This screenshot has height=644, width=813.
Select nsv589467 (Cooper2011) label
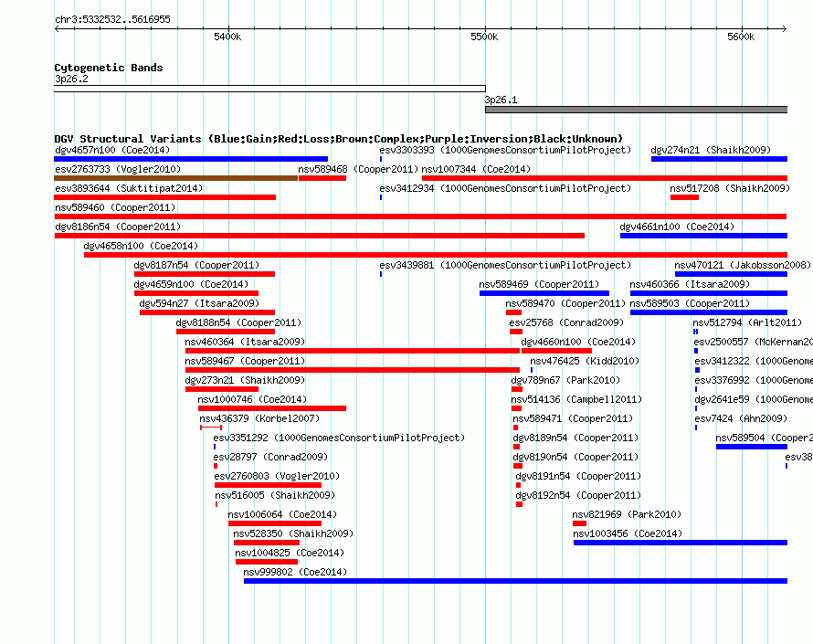pos(245,362)
